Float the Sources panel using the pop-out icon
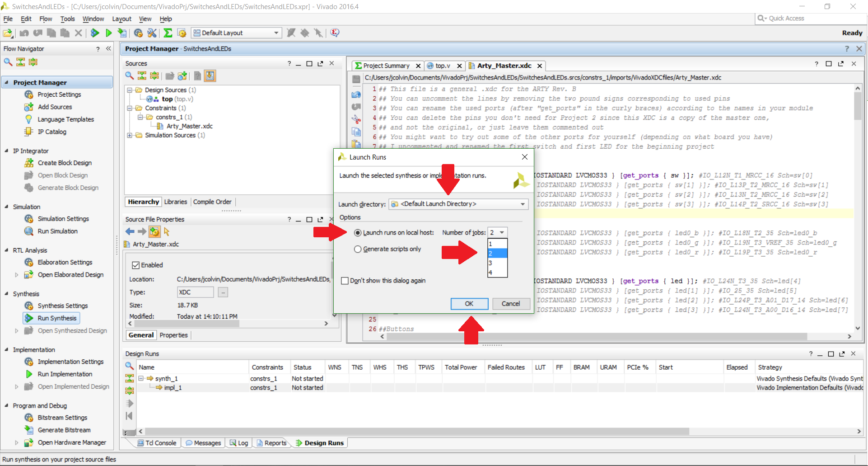The width and height of the screenshot is (868, 466). tap(320, 64)
